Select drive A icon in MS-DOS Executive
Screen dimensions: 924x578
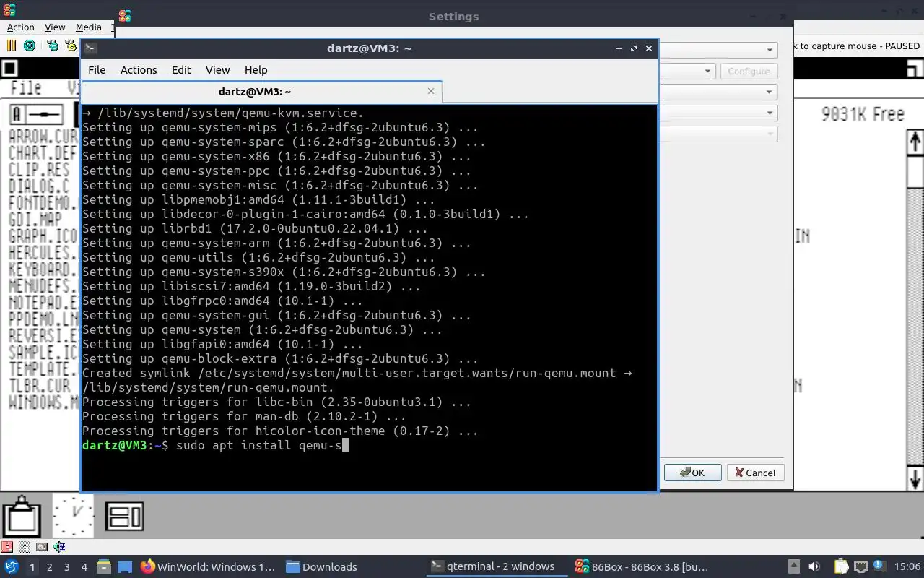pyautogui.click(x=36, y=114)
